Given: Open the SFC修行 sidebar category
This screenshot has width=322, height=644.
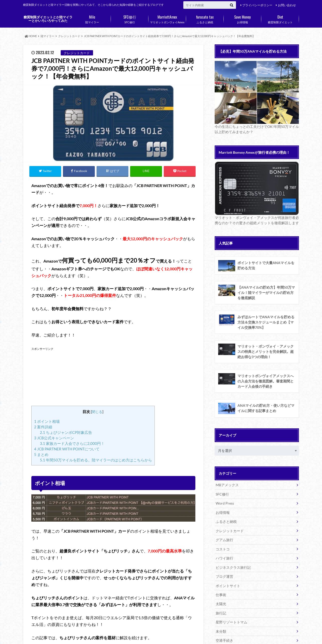Looking at the screenshot, I should pyautogui.click(x=257, y=494).
